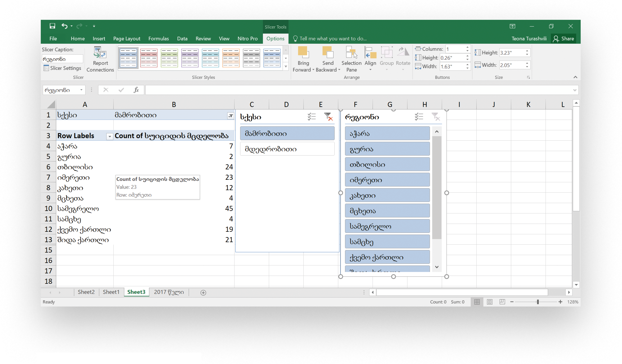The image size is (622, 364).
Task: Click the Teona Turashvili account name
Action: [x=529, y=39]
